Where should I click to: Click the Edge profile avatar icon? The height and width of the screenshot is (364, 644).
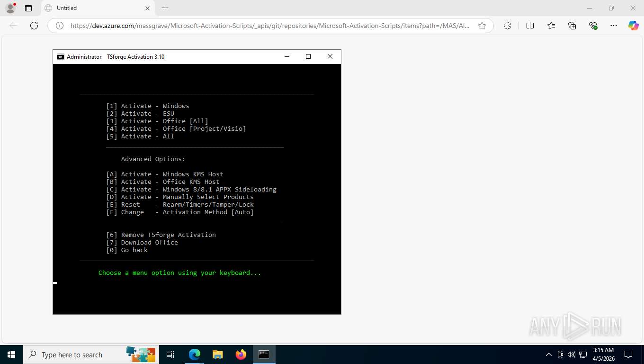[x=10, y=8]
